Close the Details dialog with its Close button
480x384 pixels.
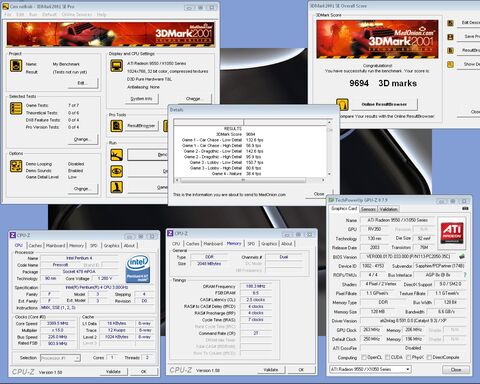coord(320,194)
